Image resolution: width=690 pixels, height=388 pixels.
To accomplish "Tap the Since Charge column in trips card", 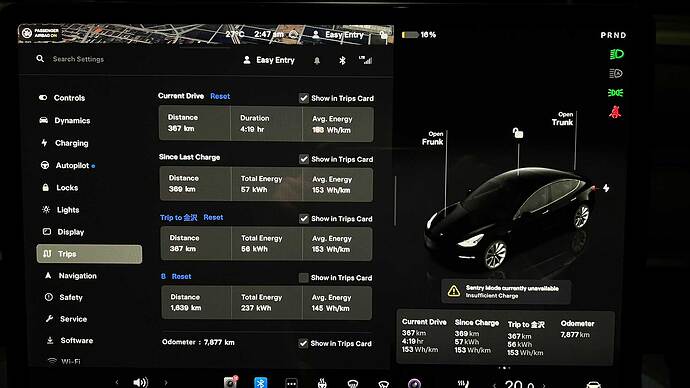I will point(477,337).
